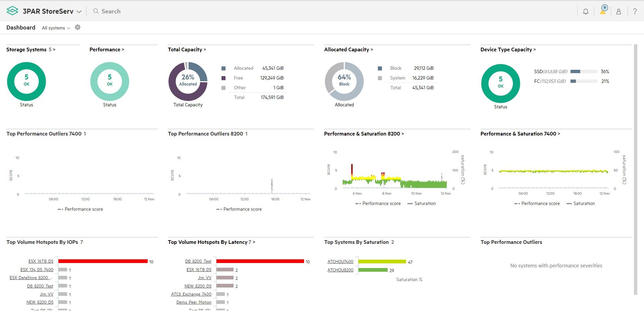The image size is (644, 314).
Task: Click Top Performance Outliers 7400 title
Action: [44, 134]
